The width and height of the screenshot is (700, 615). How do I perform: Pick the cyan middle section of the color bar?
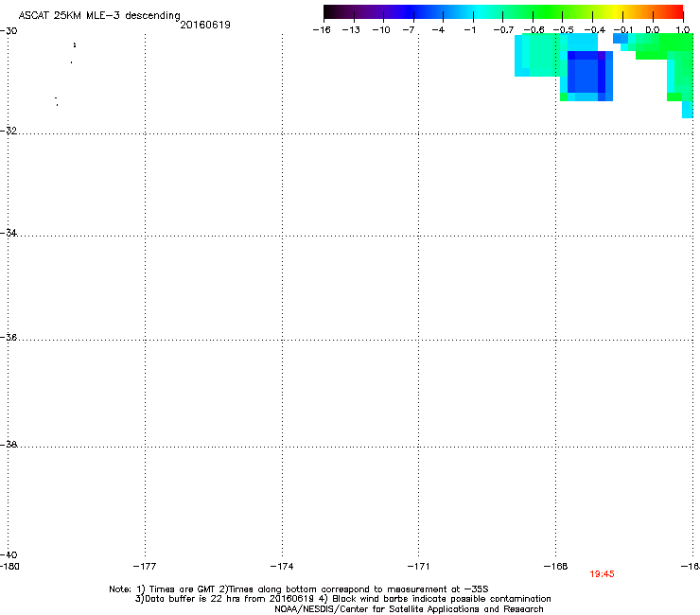[x=478, y=11]
